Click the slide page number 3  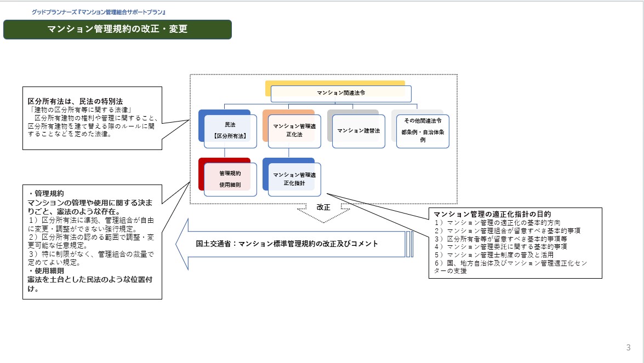(628, 347)
